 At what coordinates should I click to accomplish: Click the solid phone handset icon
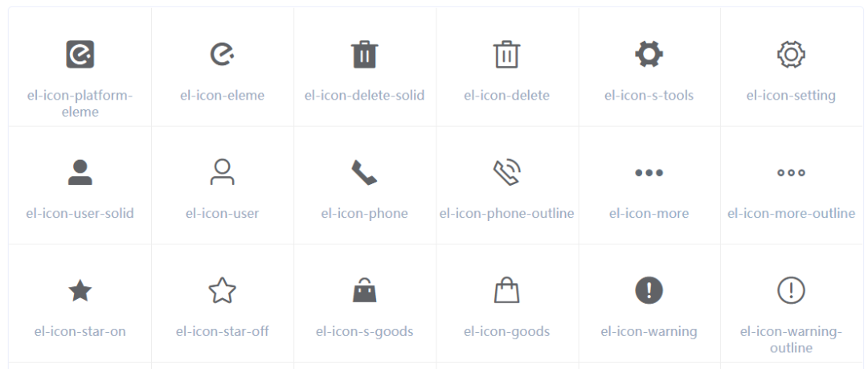[364, 172]
